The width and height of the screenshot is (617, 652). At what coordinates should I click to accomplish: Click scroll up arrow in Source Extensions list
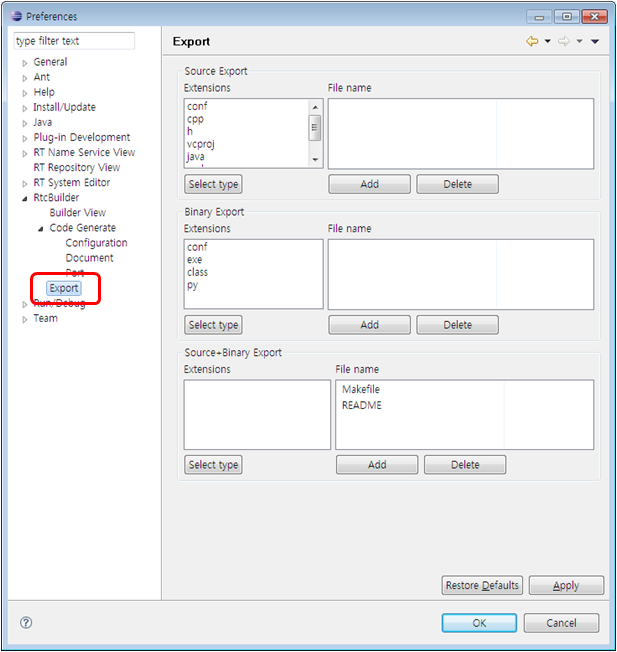point(315,107)
